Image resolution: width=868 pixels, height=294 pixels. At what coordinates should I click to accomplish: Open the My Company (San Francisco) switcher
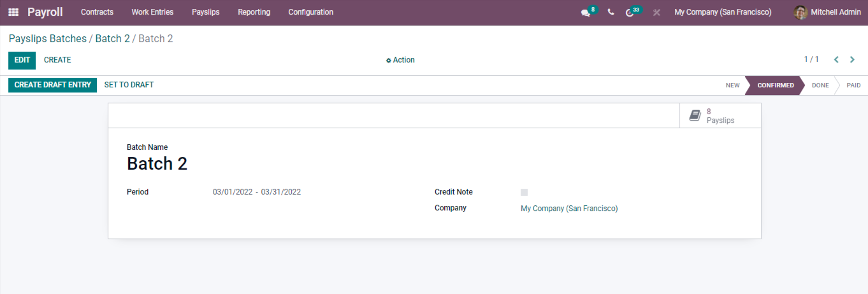tap(723, 12)
